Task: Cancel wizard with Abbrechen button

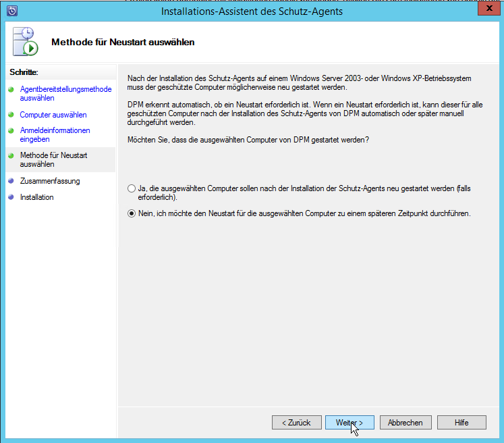Action: coord(405,422)
